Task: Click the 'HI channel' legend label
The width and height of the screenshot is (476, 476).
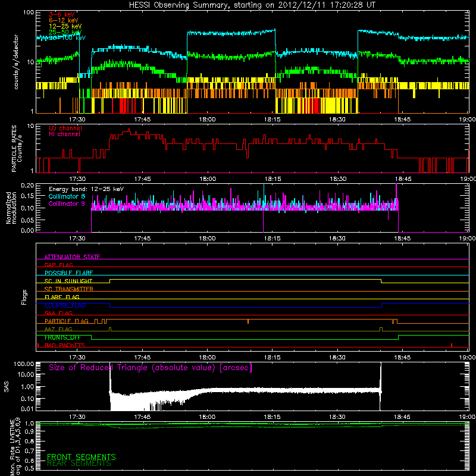Action: point(64,134)
